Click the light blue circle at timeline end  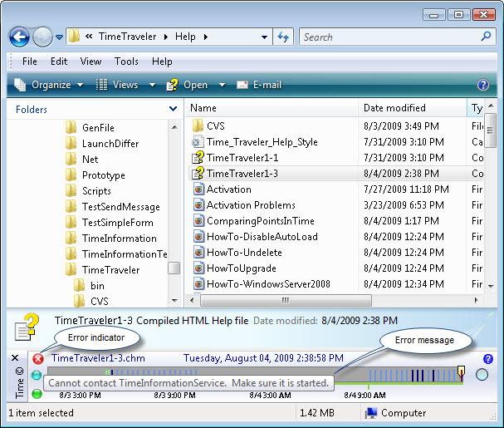[482, 375]
